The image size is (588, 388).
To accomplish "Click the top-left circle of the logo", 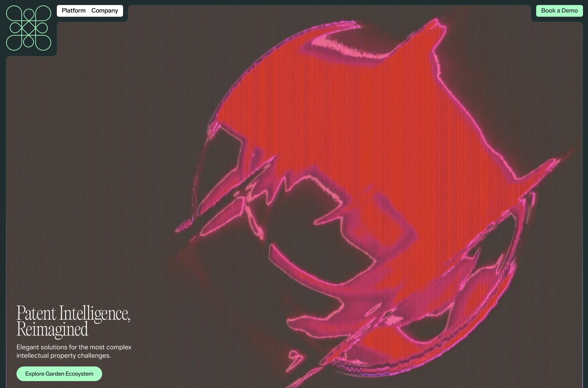I will [14, 13].
